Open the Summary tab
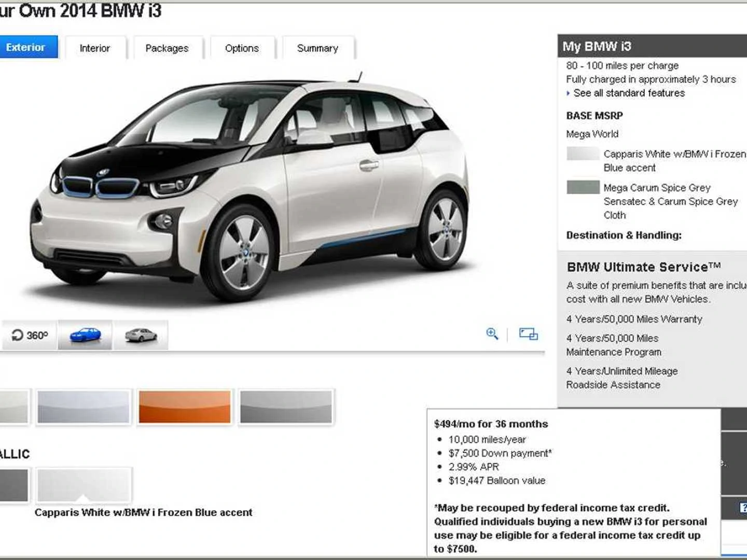The image size is (747, 560). (x=317, y=48)
